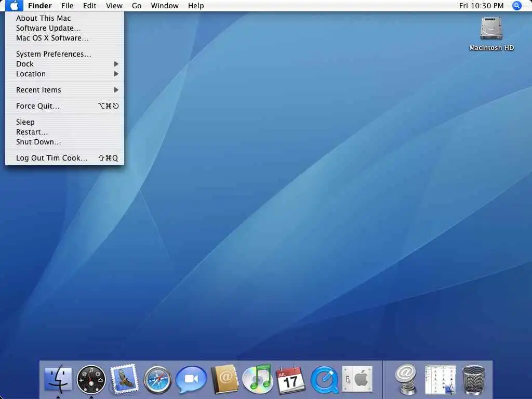Expand the Dock submenu

64,64
